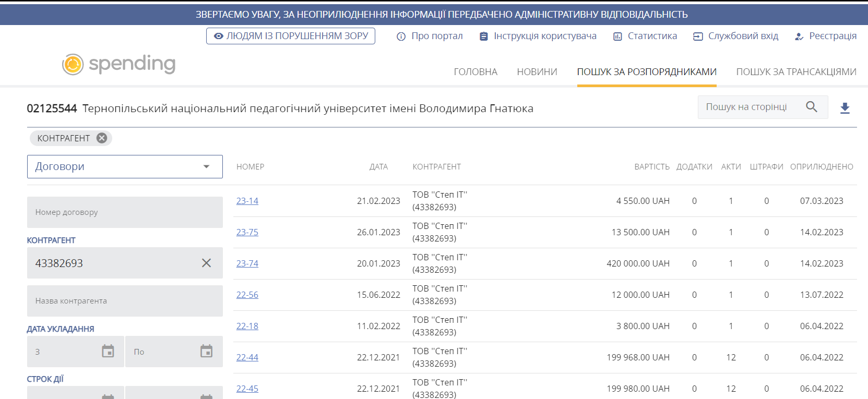Open the ГОЛОВНА tab
868x399 pixels.
(x=475, y=72)
